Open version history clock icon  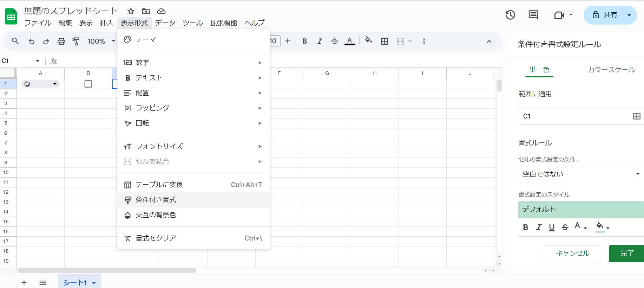510,15
